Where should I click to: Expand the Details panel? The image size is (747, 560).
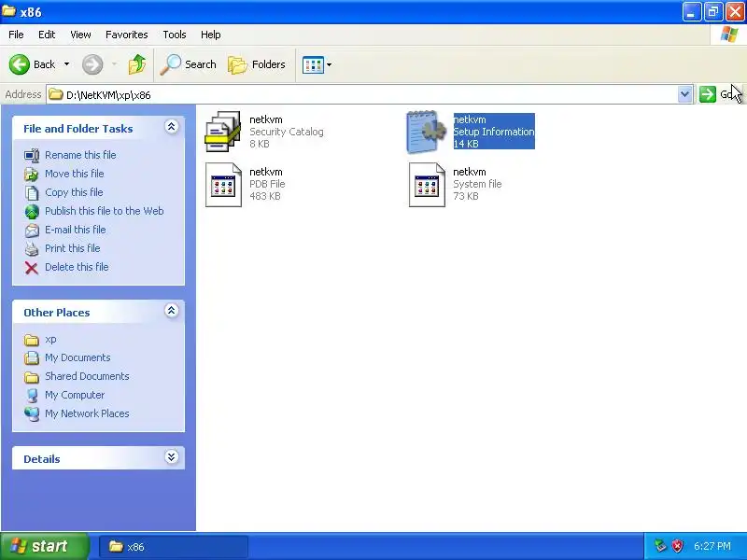(x=172, y=457)
